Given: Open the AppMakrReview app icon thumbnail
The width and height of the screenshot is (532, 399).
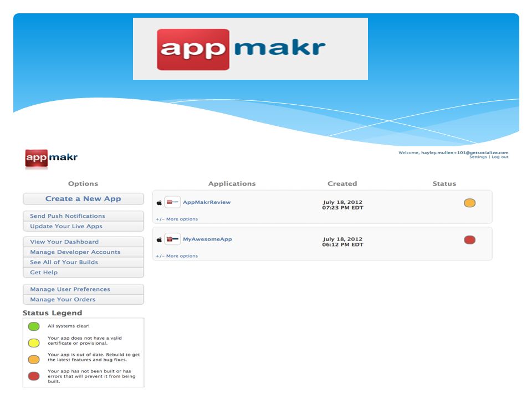Looking at the screenshot, I should pyautogui.click(x=172, y=202).
